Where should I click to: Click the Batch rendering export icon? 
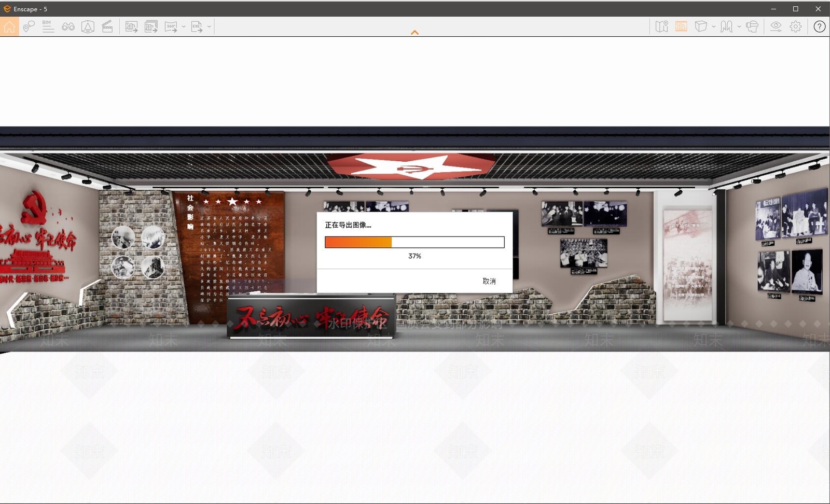coord(151,26)
